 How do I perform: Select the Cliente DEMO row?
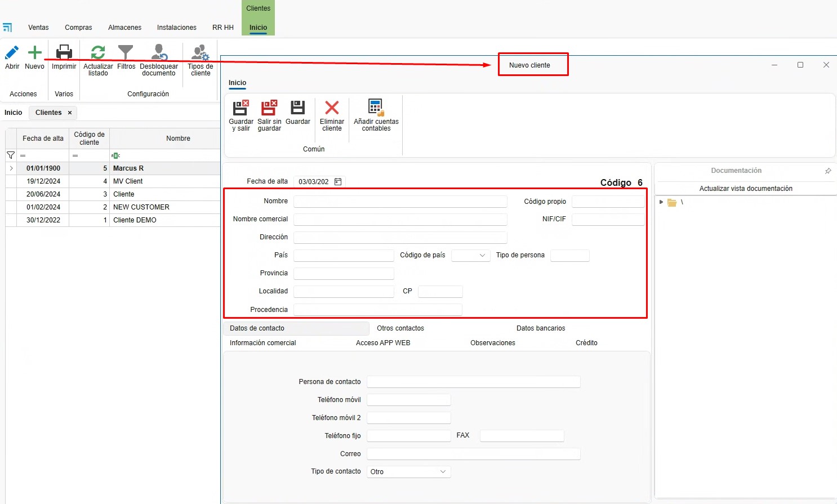pos(113,220)
